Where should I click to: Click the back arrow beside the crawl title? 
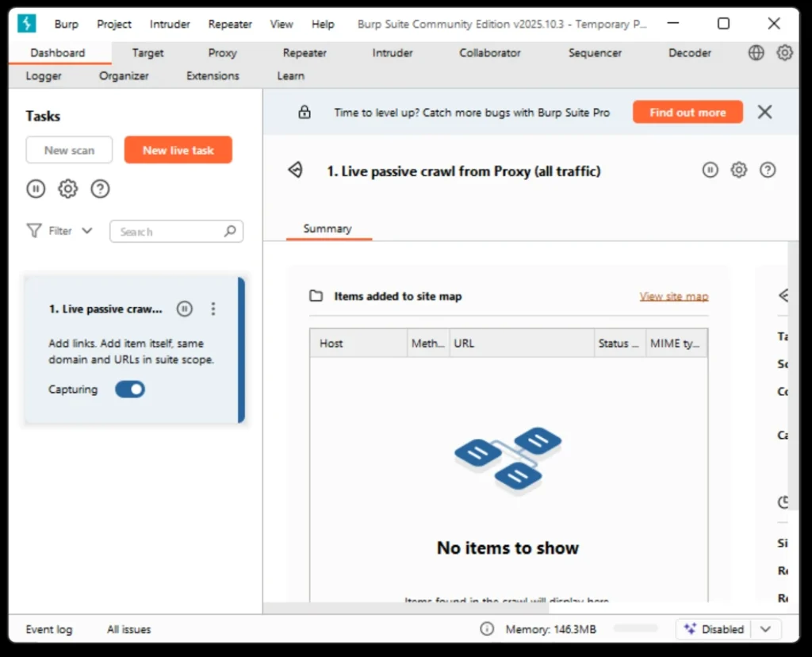295,170
